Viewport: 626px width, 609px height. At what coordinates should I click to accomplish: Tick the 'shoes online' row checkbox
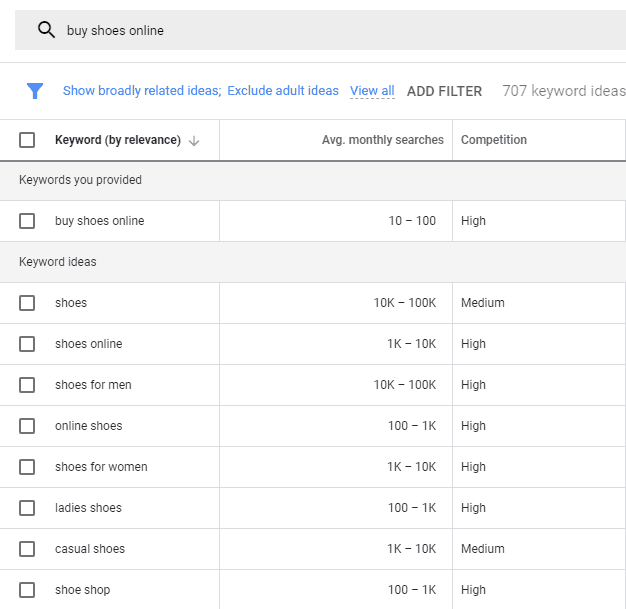pyautogui.click(x=27, y=344)
